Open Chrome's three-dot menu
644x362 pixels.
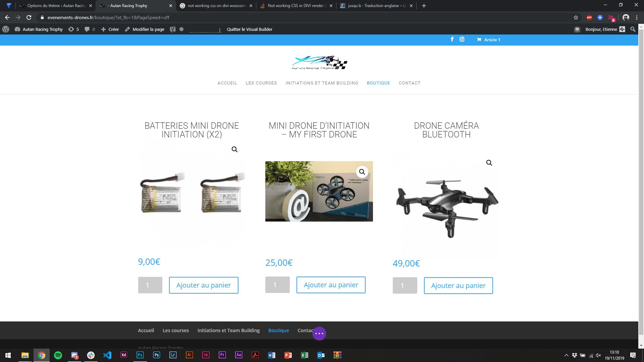(637, 17)
